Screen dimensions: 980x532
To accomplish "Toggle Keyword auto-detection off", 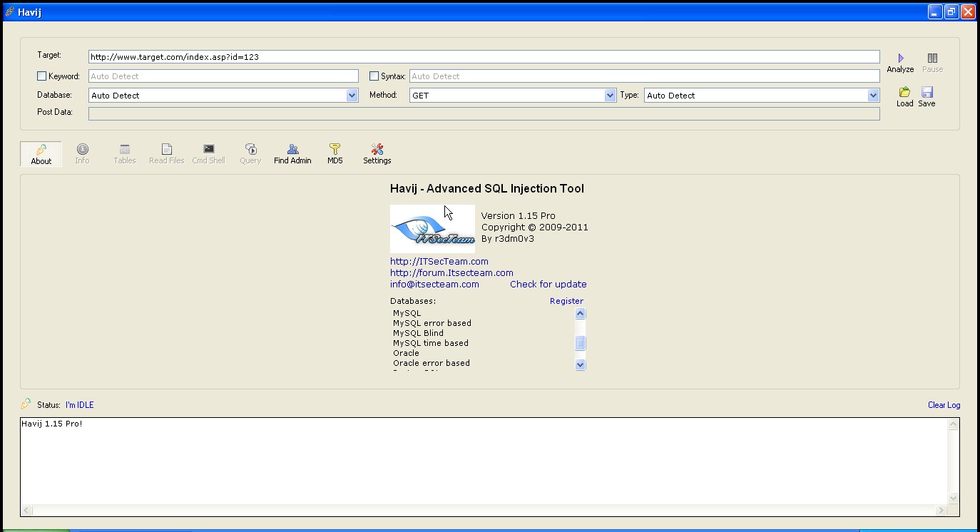I will 40,76.
